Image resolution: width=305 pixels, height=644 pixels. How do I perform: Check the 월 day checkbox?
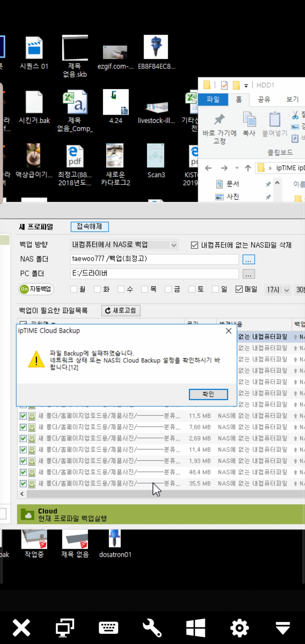pyautogui.click(x=74, y=289)
